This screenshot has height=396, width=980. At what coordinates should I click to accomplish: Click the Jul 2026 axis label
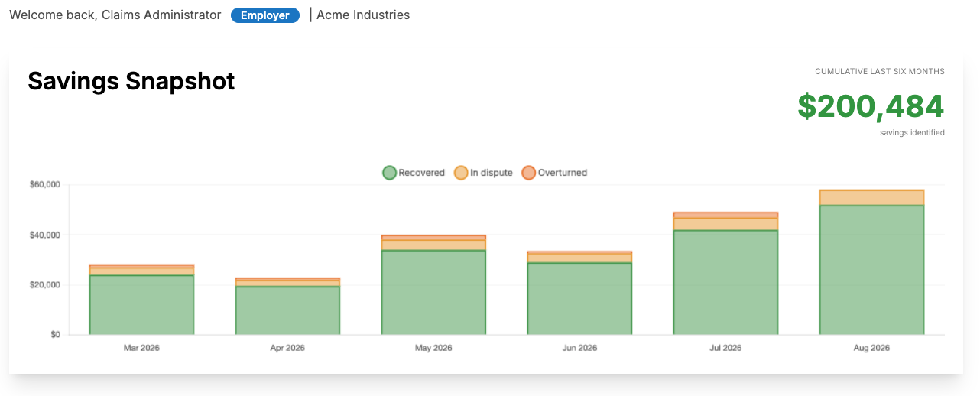[725, 348]
